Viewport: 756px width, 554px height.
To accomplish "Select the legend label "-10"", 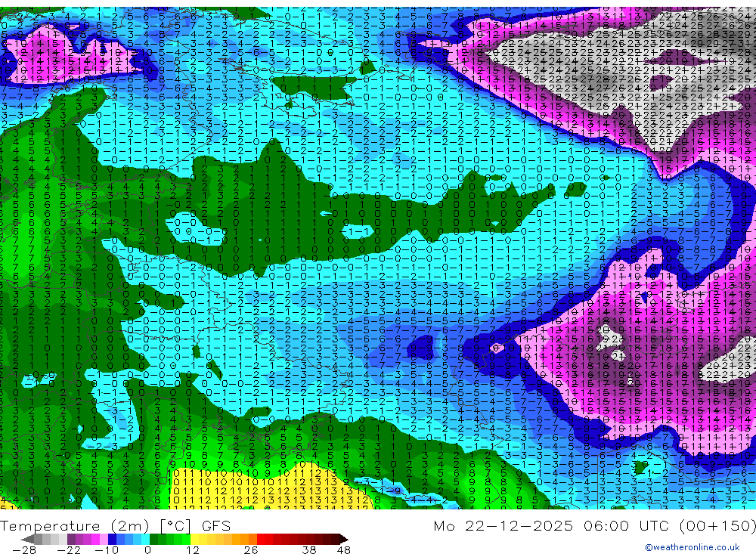I will (x=107, y=549).
